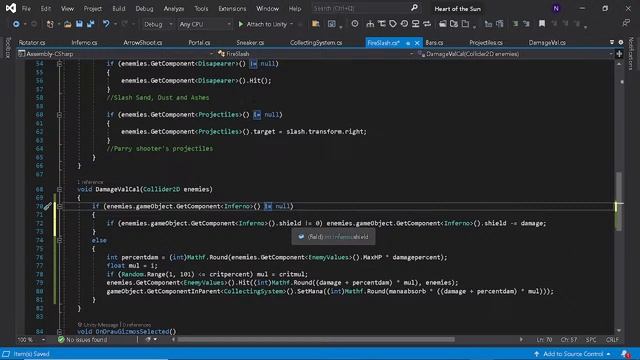Click the Visual Studio logo icon
Screen dimensions: 640x360
(x=11, y=8)
